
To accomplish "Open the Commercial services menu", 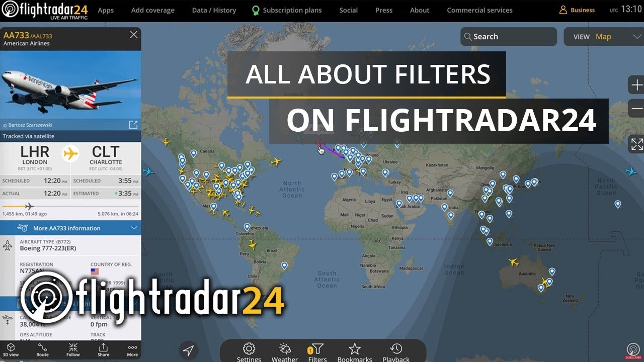I will (479, 10).
